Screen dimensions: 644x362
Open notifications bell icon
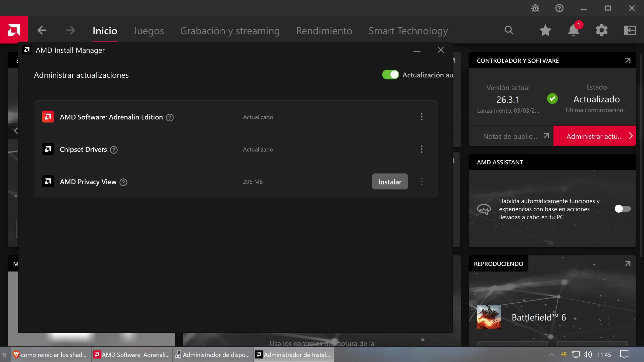[574, 30]
